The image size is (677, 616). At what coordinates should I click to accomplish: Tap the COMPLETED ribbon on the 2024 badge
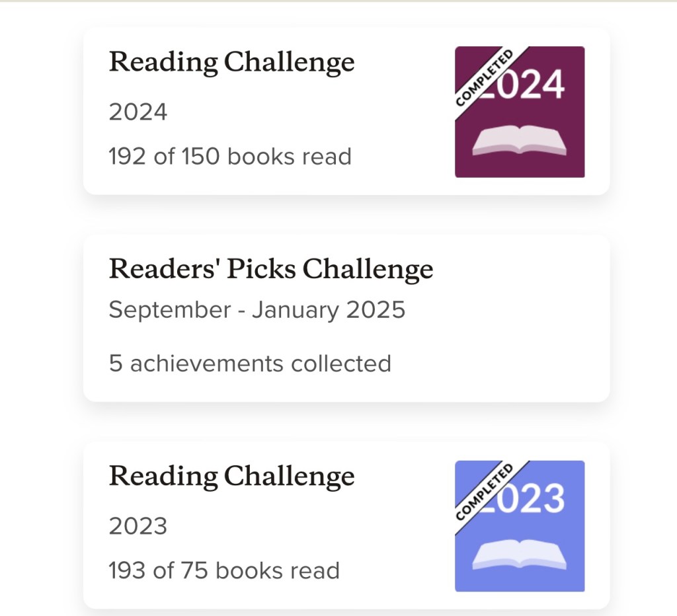pos(485,76)
